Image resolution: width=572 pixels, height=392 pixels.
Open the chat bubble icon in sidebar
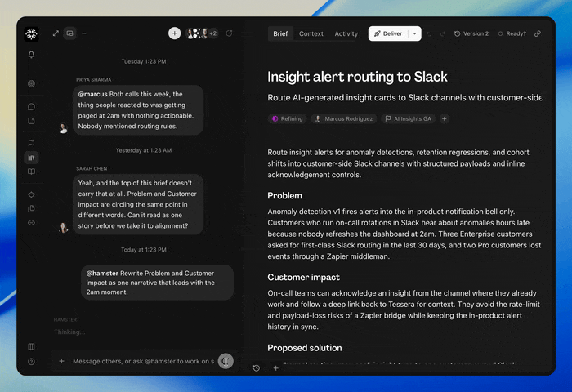coord(31,107)
